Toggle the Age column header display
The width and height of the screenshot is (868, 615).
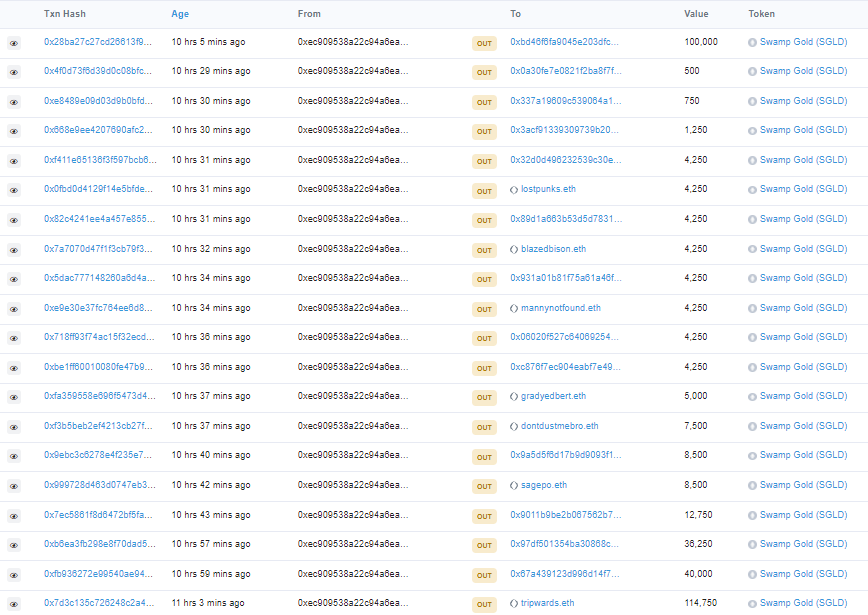pyautogui.click(x=179, y=14)
